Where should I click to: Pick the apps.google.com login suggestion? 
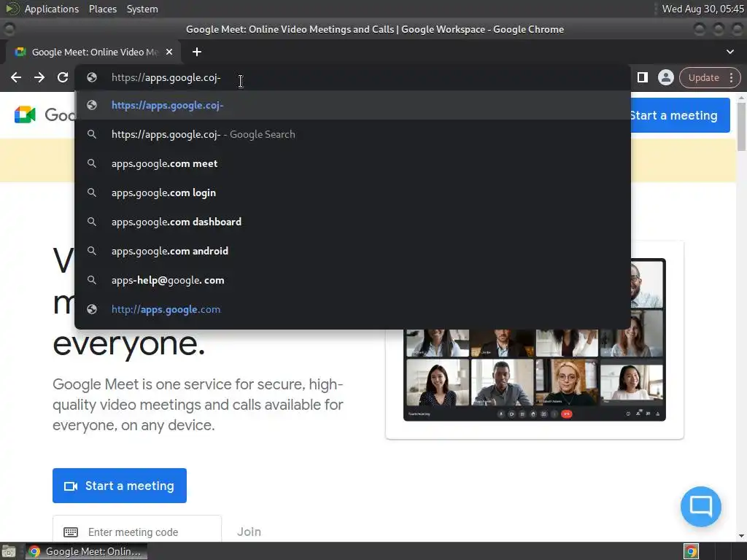pyautogui.click(x=352, y=192)
